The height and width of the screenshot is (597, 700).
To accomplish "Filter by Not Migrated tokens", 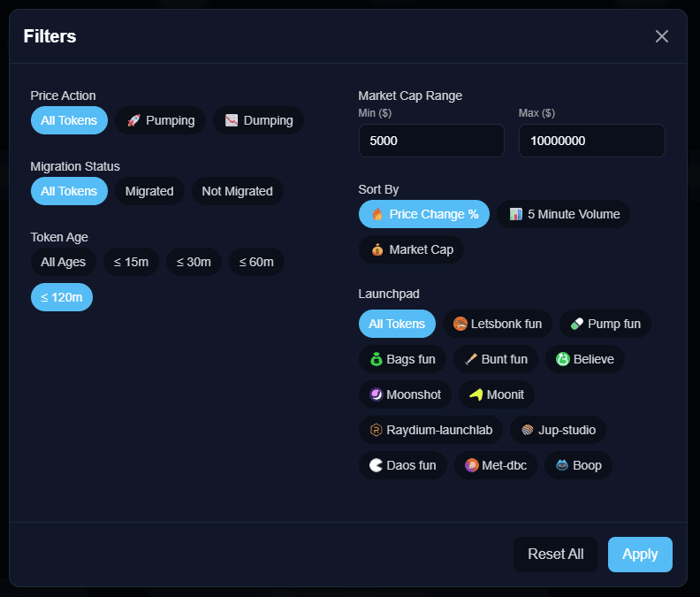I will 238,191.
